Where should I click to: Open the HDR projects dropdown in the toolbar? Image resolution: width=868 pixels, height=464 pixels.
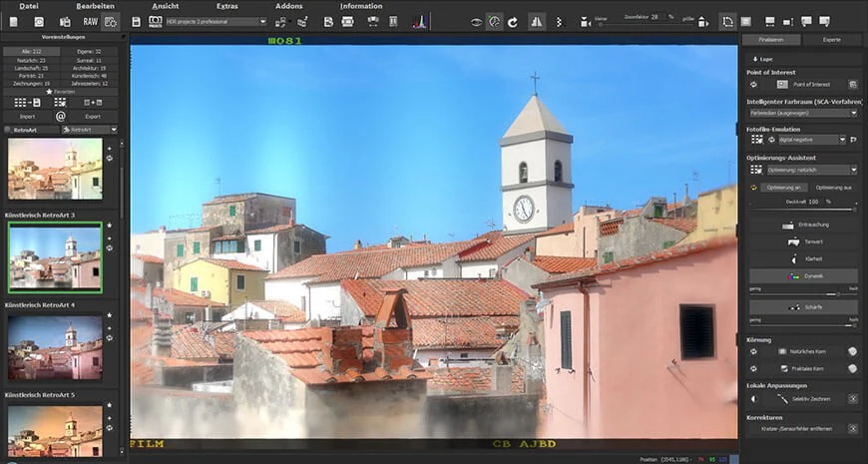coord(216,22)
